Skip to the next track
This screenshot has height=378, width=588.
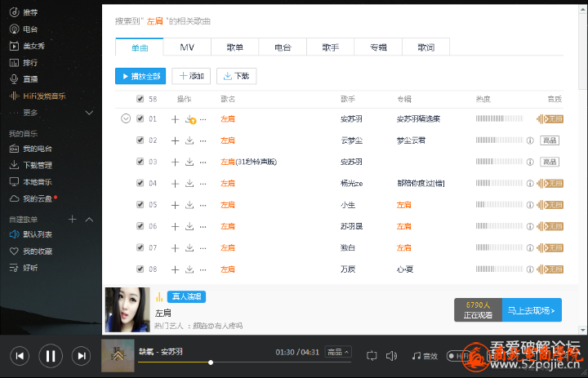pyautogui.click(x=81, y=355)
